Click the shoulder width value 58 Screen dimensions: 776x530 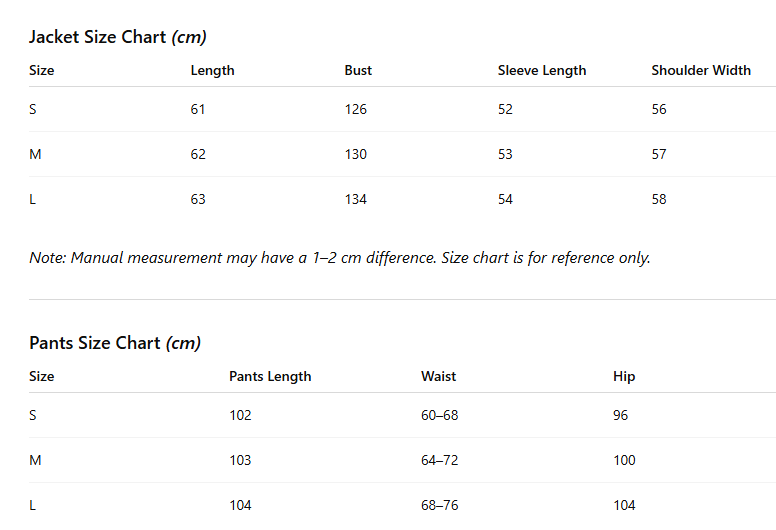[x=659, y=199]
